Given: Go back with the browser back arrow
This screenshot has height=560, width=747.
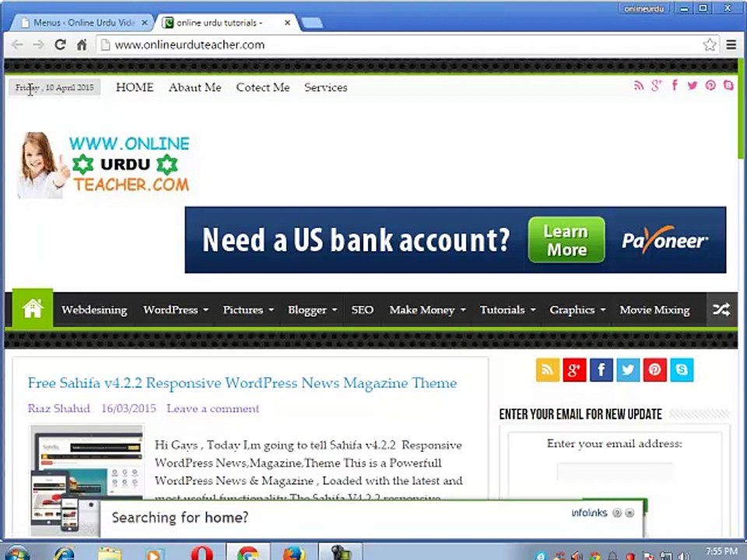Looking at the screenshot, I should (17, 45).
